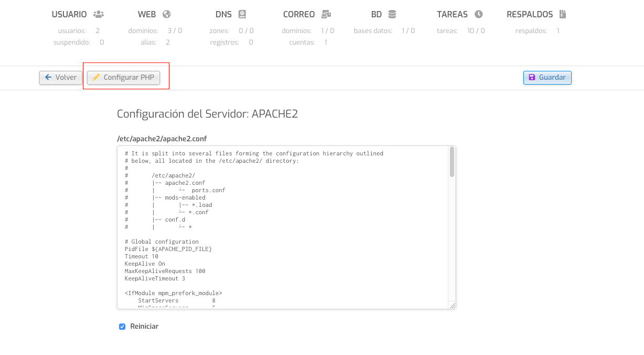Image resolution: width=644 pixels, height=355 pixels.
Task: Click the 'cuentas: 1' stat under CORREO
Action: pyautogui.click(x=308, y=42)
